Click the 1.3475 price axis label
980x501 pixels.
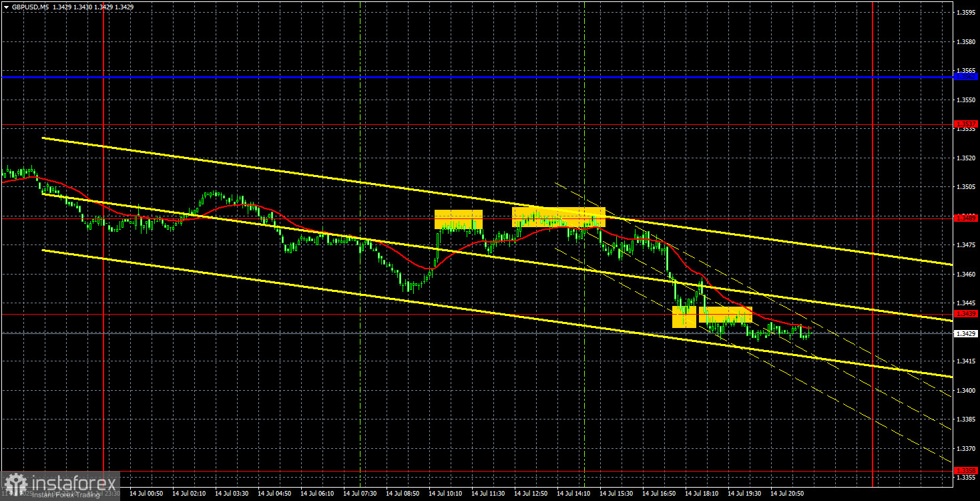(965, 245)
